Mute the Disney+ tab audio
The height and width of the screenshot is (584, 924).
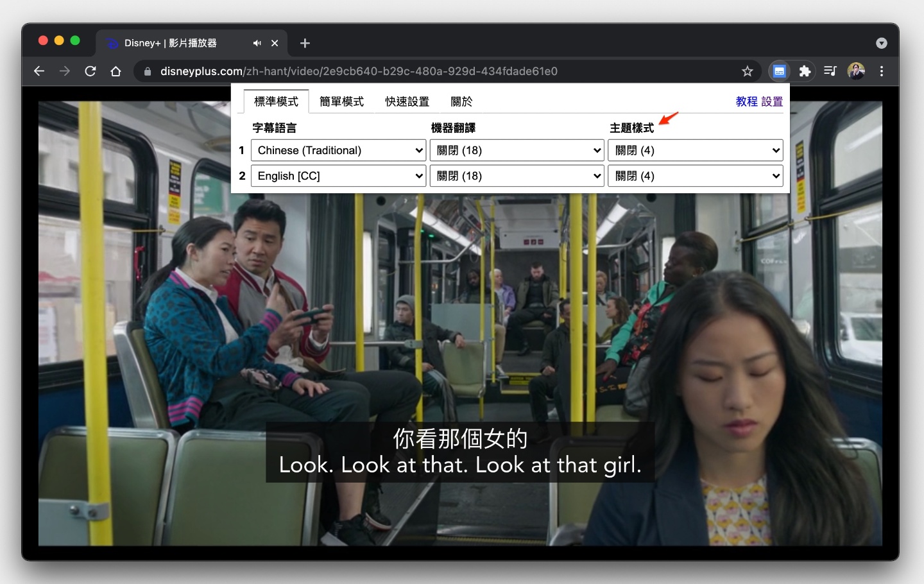[257, 43]
